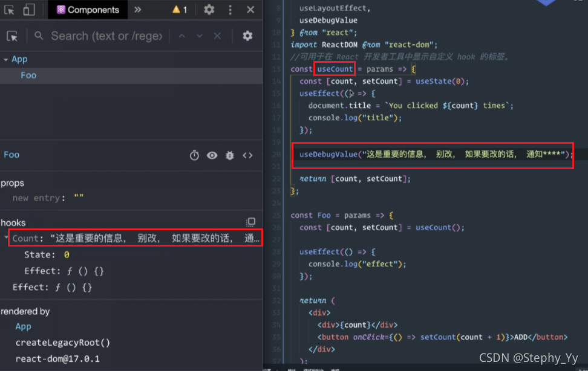
Task: Show more DevTools tabs chevron
Action: [138, 10]
